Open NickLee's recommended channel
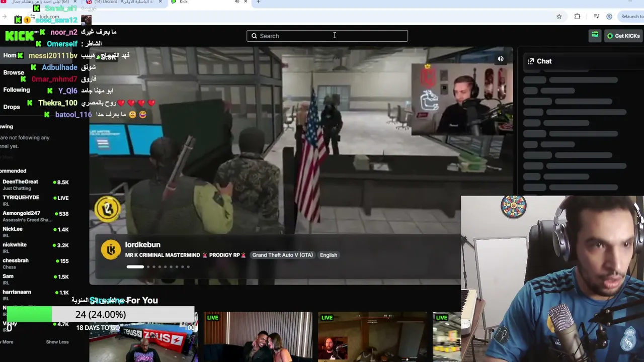The width and height of the screenshot is (644, 362). 35,232
